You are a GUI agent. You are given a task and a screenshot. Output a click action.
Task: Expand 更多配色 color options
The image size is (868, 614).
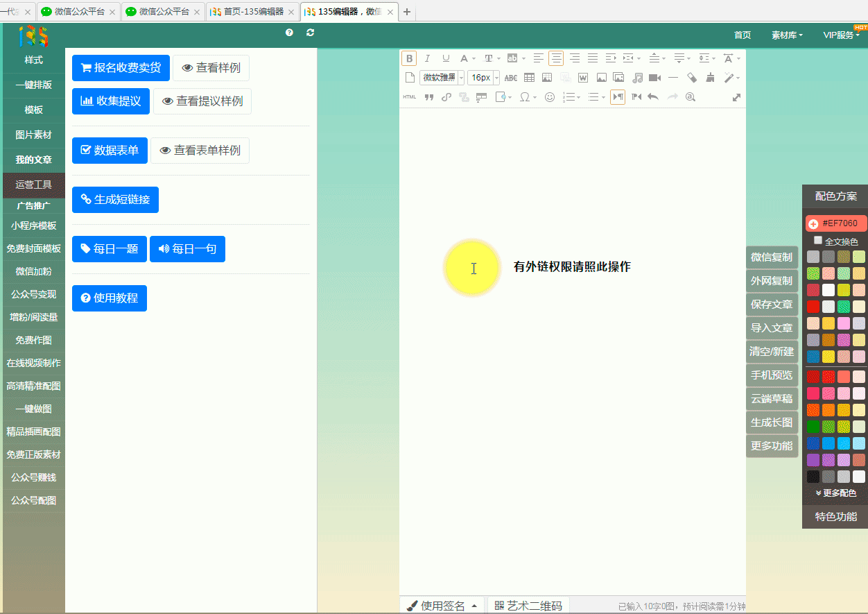(x=835, y=493)
